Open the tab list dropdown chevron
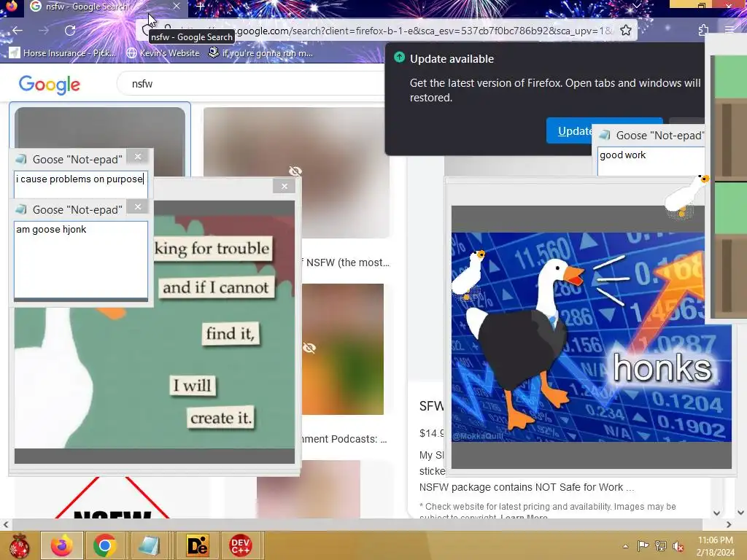This screenshot has width=747, height=560. (637, 6)
